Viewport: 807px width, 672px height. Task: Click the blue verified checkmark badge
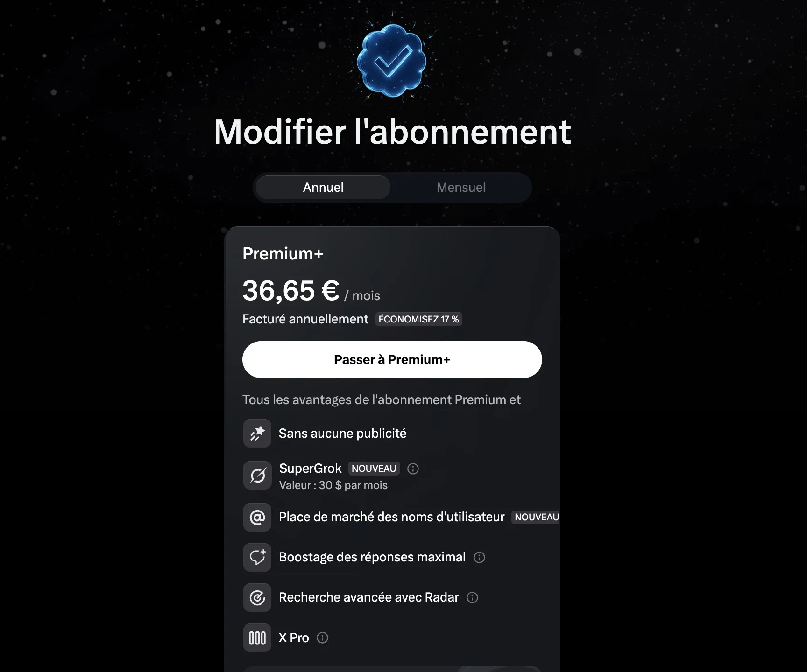point(391,61)
